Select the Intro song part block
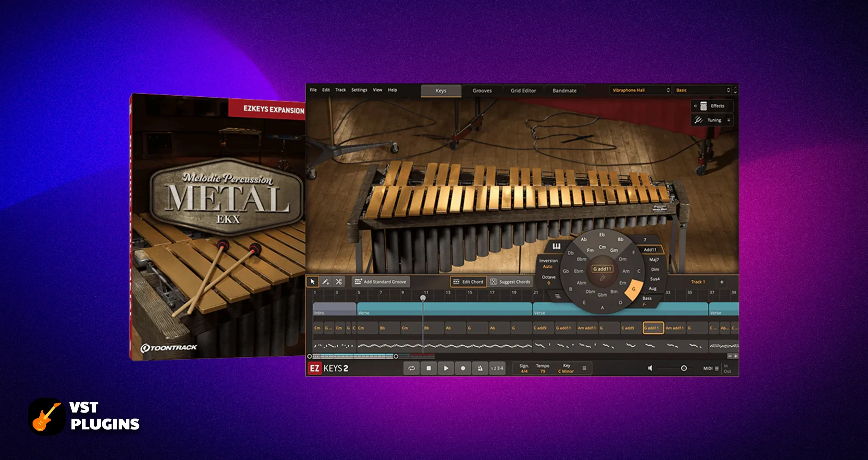The image size is (868, 460). [x=334, y=309]
